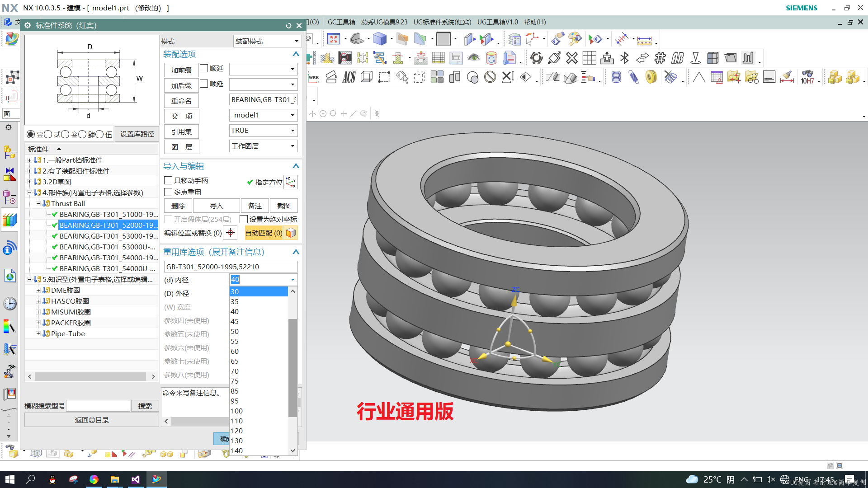Select the 肆 radio button
This screenshot has width=868, height=488.
pyautogui.click(x=82, y=134)
